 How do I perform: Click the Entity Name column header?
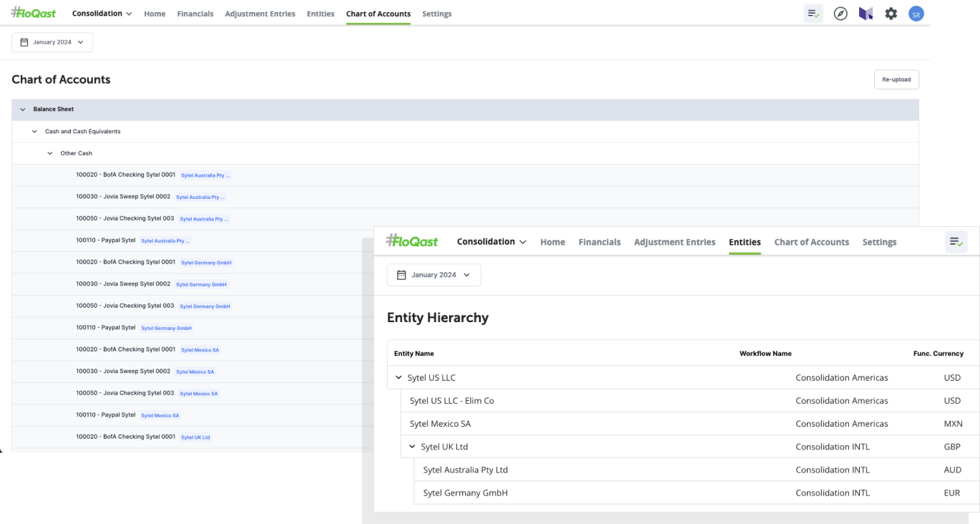[414, 354]
